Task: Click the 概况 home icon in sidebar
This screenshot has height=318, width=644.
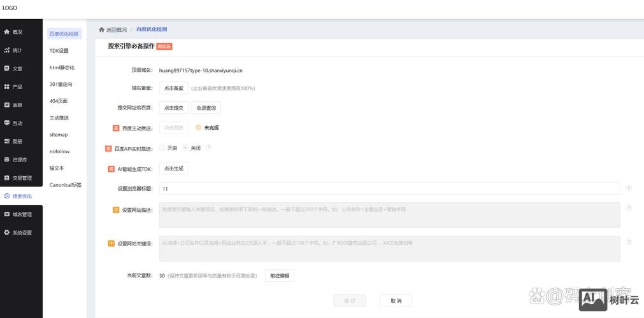Action: [x=6, y=32]
